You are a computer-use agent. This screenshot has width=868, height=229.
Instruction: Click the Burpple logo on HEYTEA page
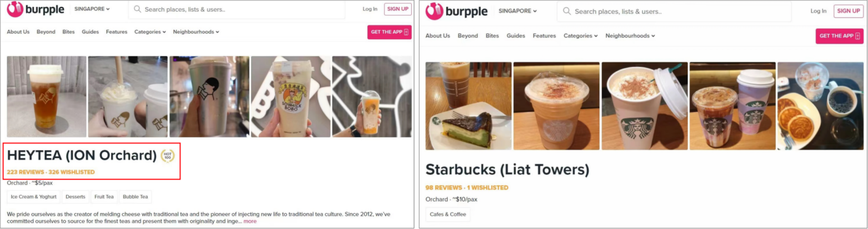(x=35, y=9)
